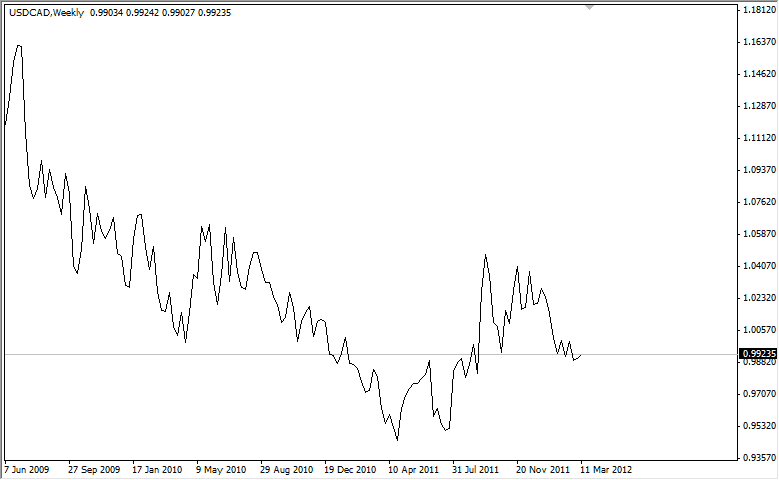779x480 pixels.
Task: Click the 1.12870 price scale label
Action: coord(759,106)
